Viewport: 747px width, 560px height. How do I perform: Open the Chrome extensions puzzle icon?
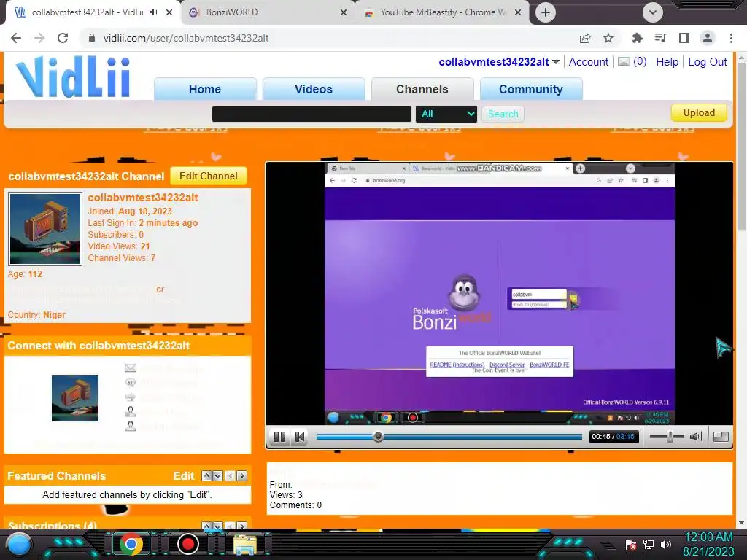point(637,38)
